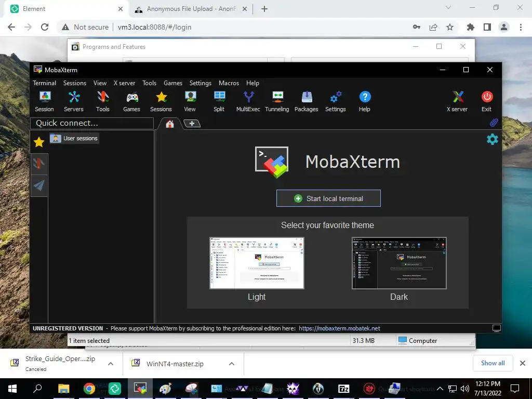Close the Chrome downloads bar
This screenshot has width=532, height=399.
(523, 363)
